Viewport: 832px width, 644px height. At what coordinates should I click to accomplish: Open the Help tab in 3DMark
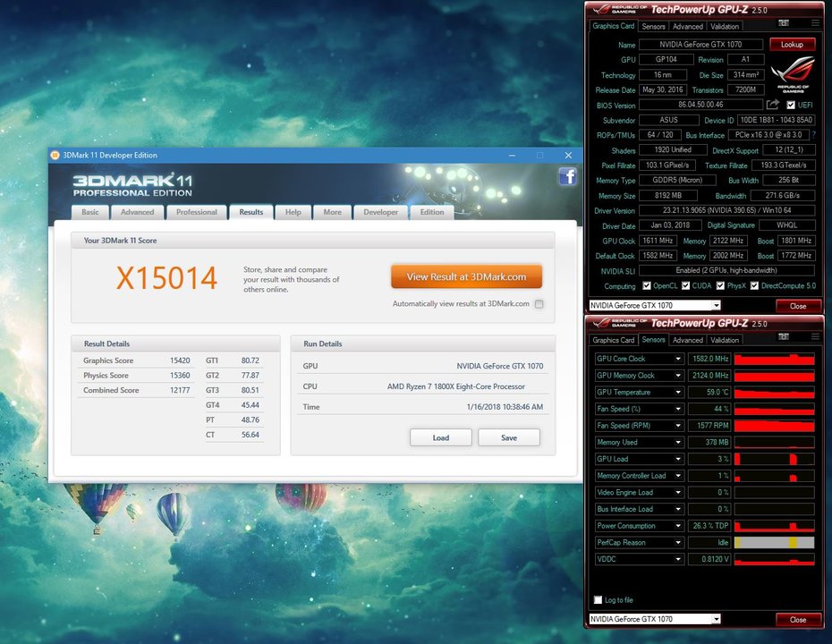point(293,212)
